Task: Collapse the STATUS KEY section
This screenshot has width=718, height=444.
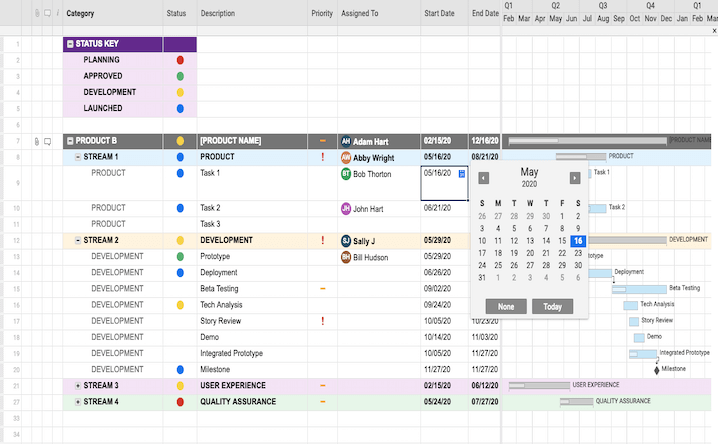Action: pyautogui.click(x=70, y=44)
